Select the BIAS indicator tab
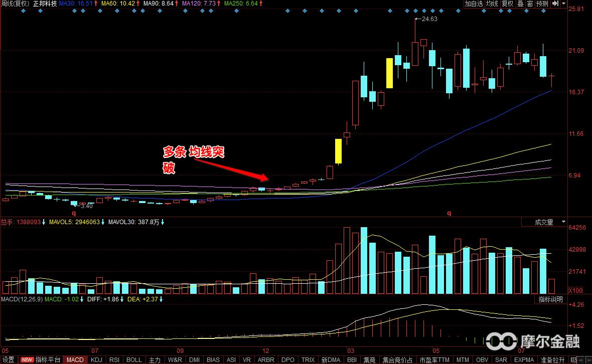This screenshot has width=592, height=364. (213, 360)
